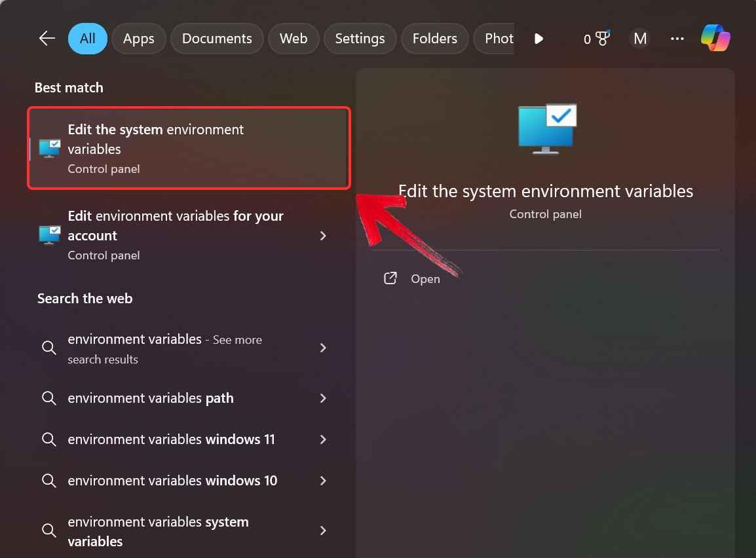756x558 pixels.
Task: Open the Web search filter
Action: click(x=293, y=38)
